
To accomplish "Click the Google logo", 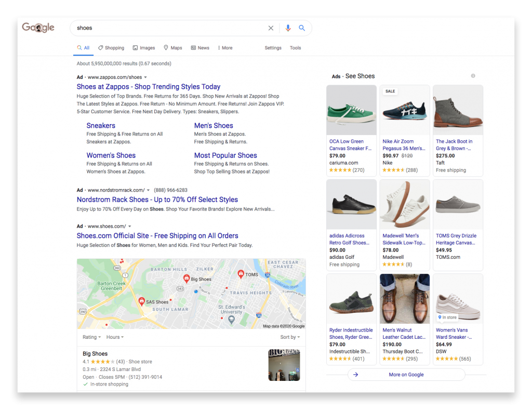I will 38,27.
